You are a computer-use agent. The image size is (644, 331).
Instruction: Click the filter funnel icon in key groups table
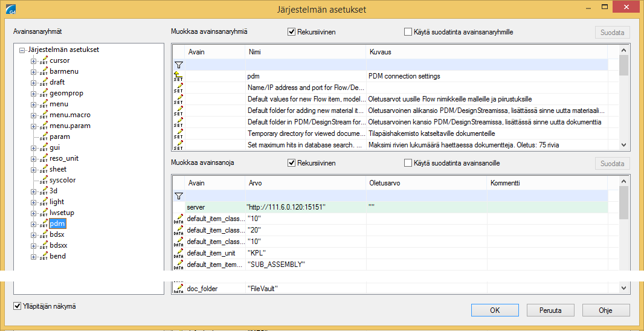click(179, 65)
